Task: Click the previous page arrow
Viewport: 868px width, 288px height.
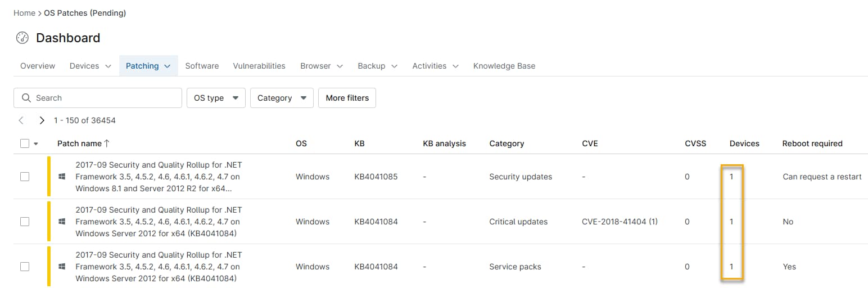Action: click(x=21, y=120)
